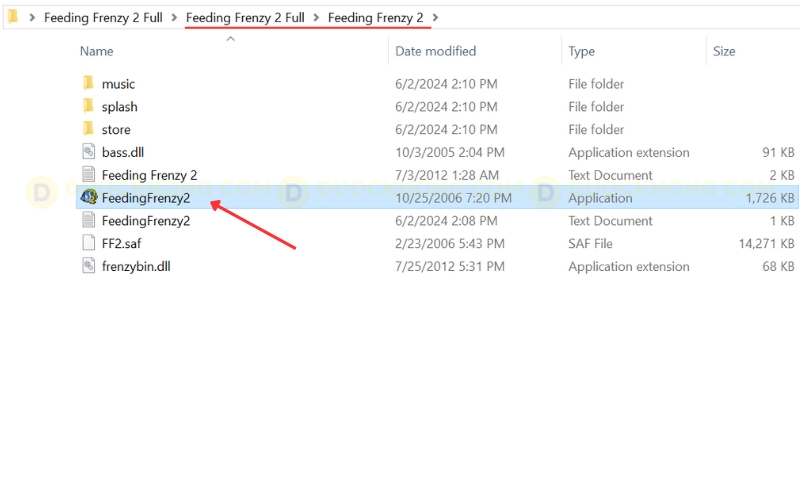Click the Feeding Frenzy 2 text document icon
This screenshot has height=500, width=800.
89,174
